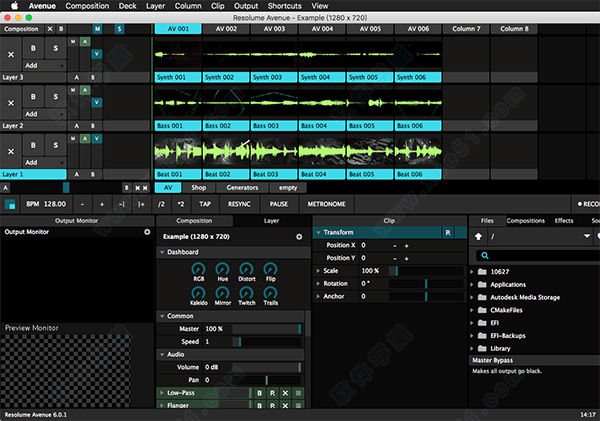600x421 pixels.
Task: Open Output Monitor gear settings
Action: click(x=147, y=232)
